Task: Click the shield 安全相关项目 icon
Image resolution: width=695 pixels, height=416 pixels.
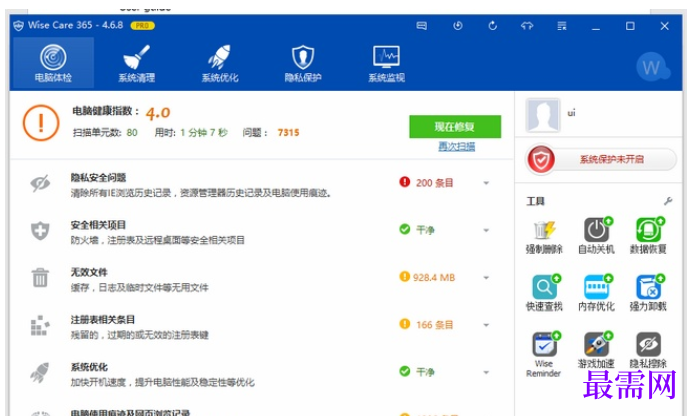Action: pyautogui.click(x=40, y=231)
